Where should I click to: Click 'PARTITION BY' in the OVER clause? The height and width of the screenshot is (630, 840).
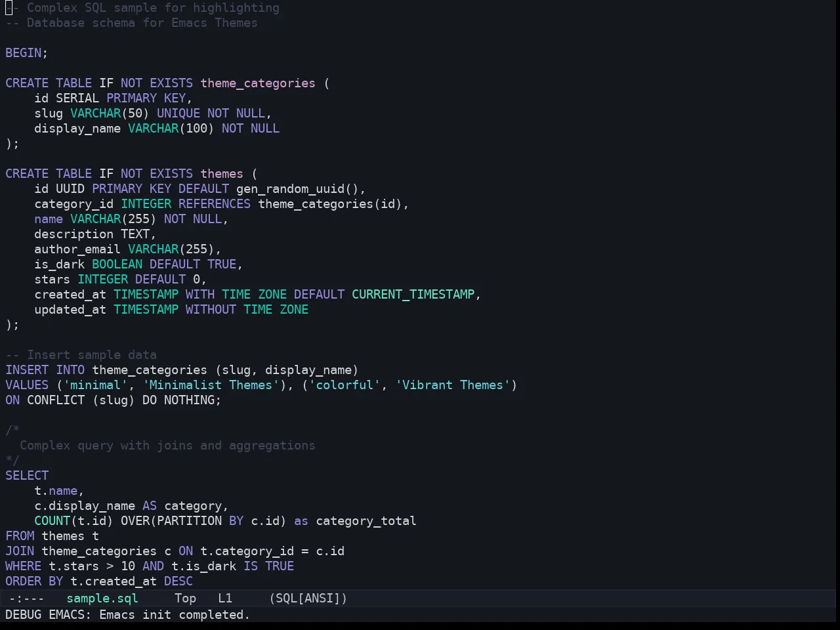click(x=200, y=521)
